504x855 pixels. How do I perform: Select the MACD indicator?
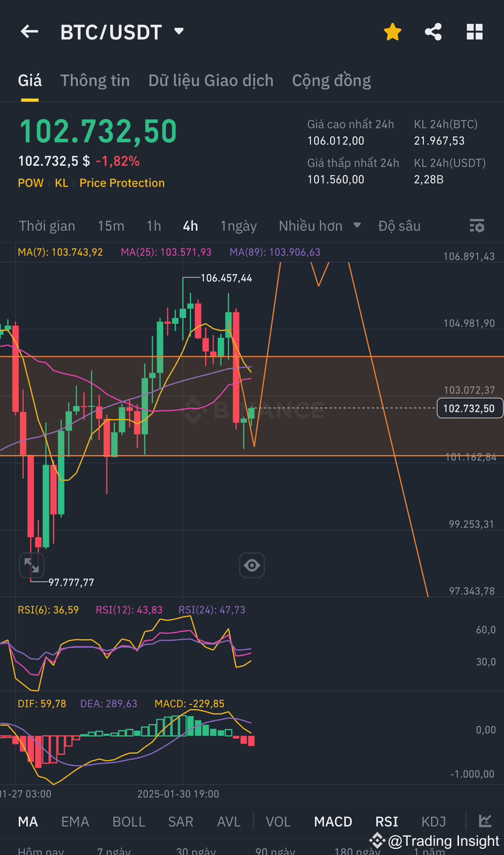[x=333, y=821]
